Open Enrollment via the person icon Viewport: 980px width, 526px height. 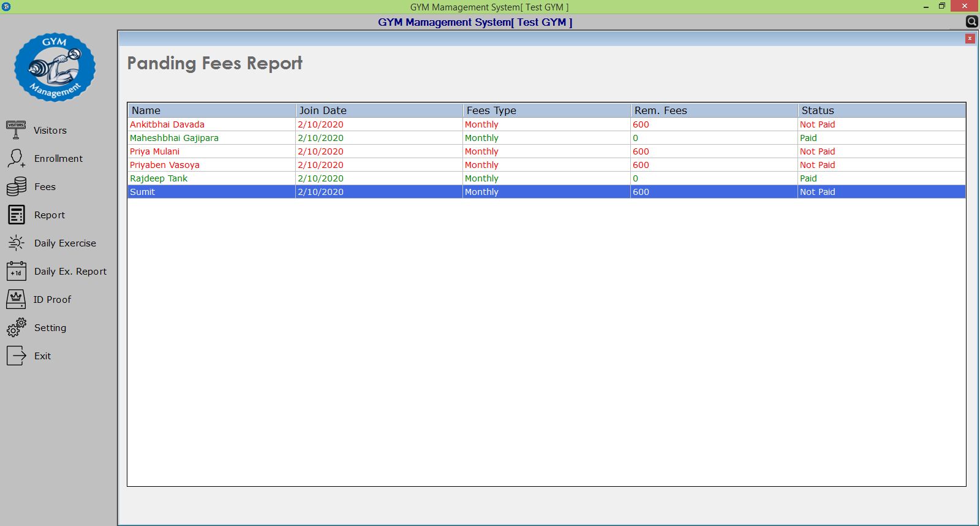pyautogui.click(x=16, y=158)
